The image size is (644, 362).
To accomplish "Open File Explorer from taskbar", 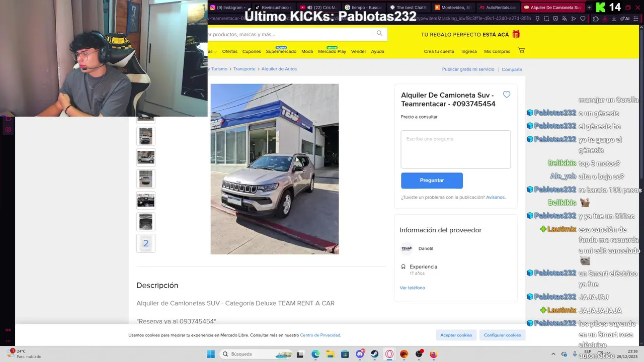I will 330,354.
